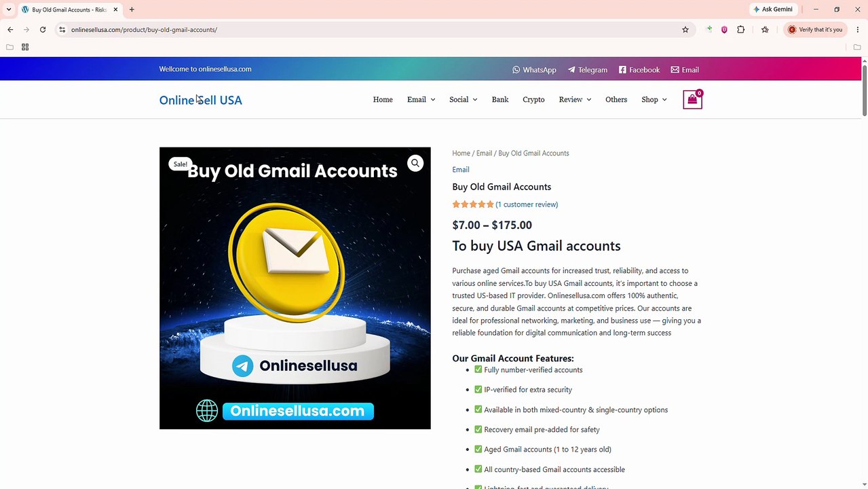Click the Sale! badge
Image resolution: width=868 pixels, height=489 pixels.
pos(180,164)
